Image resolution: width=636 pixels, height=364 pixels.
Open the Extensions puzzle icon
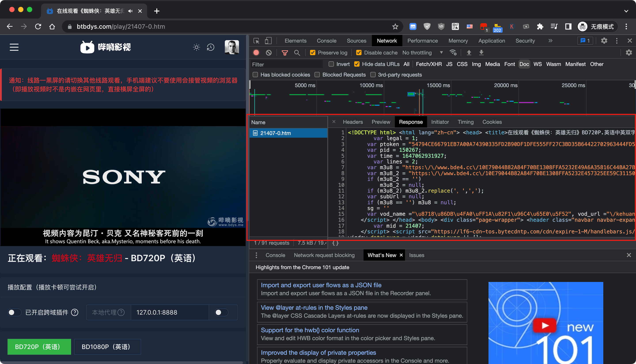coord(540,26)
